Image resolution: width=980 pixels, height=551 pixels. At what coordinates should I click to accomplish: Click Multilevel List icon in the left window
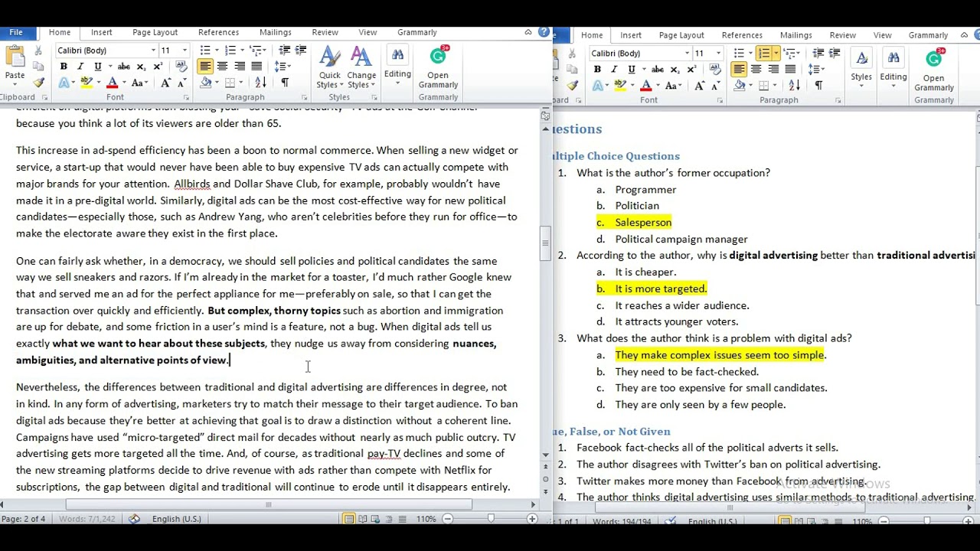(257, 51)
